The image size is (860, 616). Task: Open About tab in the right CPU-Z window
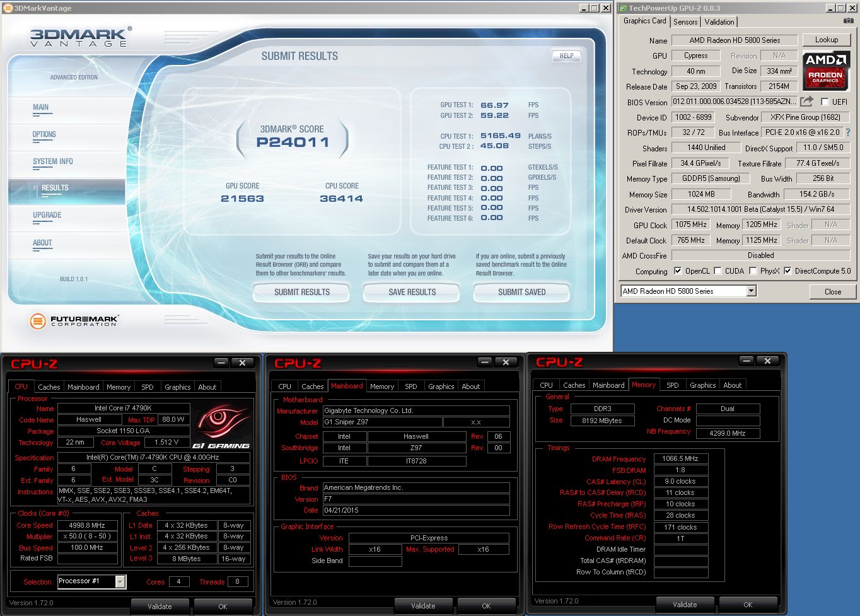(733, 385)
